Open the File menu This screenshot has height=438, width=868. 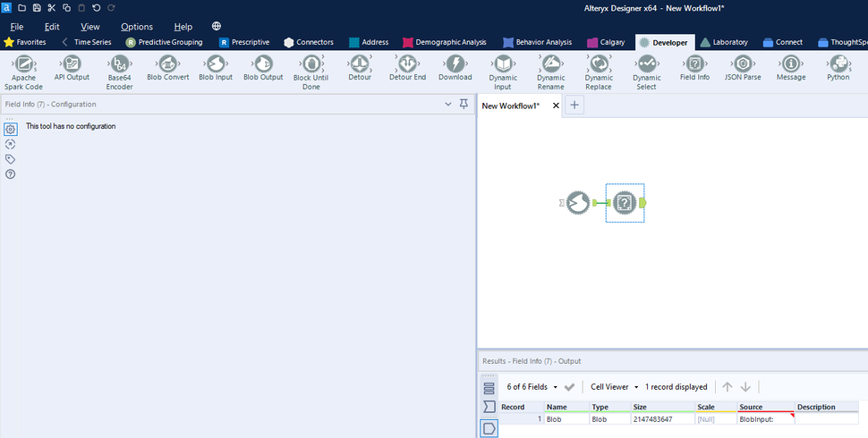tap(17, 27)
